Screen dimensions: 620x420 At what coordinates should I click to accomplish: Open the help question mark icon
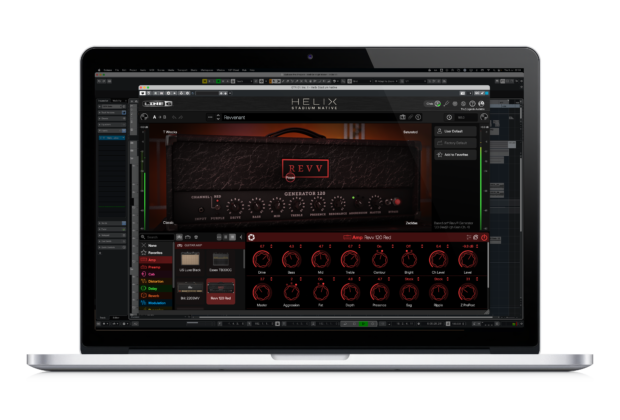click(x=472, y=104)
